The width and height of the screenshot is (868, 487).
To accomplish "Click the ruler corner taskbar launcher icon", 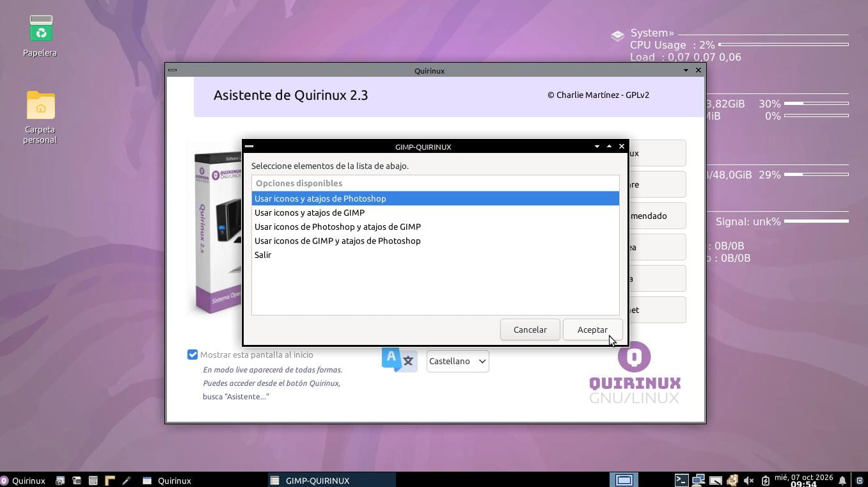I will [109, 480].
